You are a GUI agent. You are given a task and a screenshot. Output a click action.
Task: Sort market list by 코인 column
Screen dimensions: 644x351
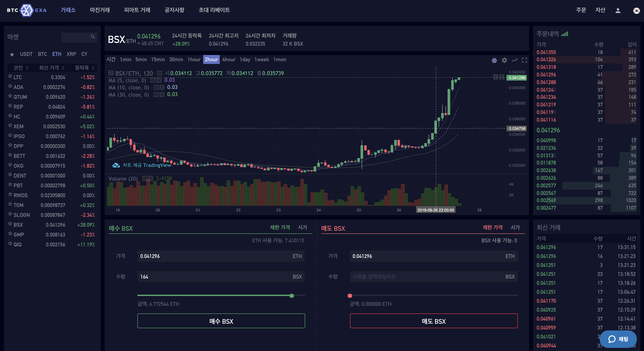click(21, 68)
